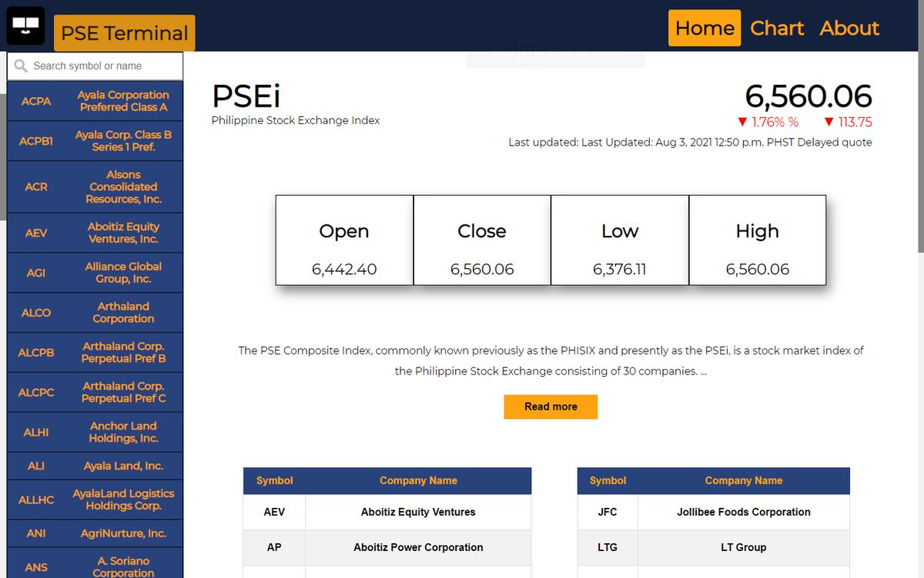This screenshot has width=924, height=578.
Task: Open ACR Alsons Consolidated Resources
Action: tap(95, 187)
